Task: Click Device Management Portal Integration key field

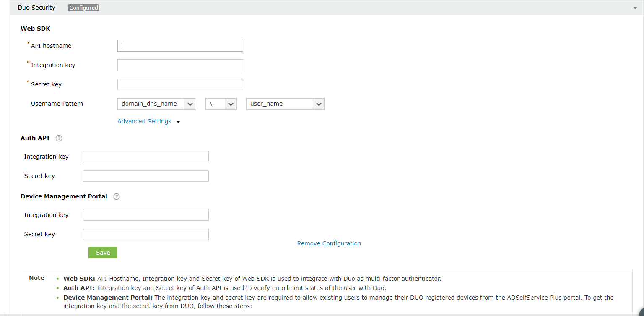Action: point(146,215)
